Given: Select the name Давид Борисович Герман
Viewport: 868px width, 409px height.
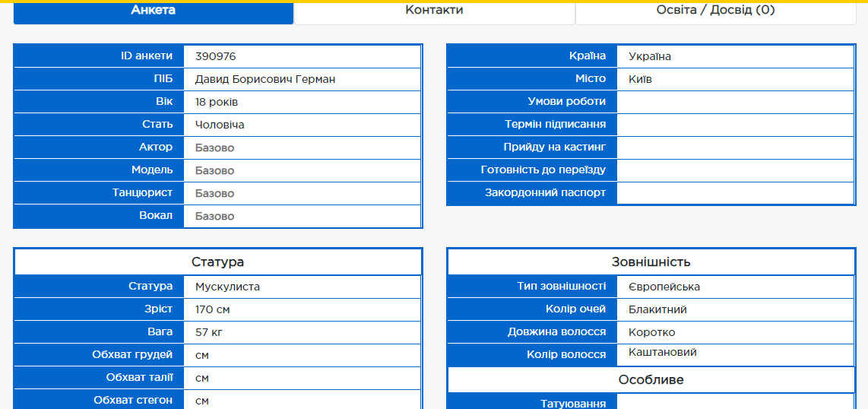Looking at the screenshot, I should pos(265,79).
